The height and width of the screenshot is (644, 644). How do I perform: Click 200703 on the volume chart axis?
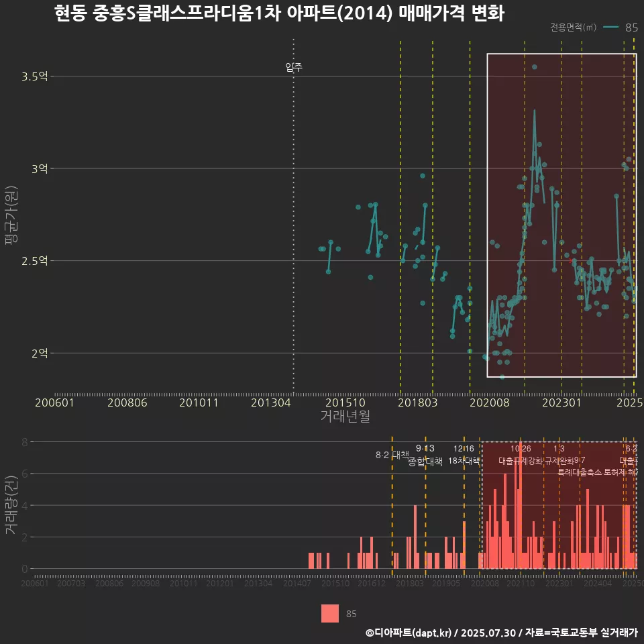[x=71, y=583]
